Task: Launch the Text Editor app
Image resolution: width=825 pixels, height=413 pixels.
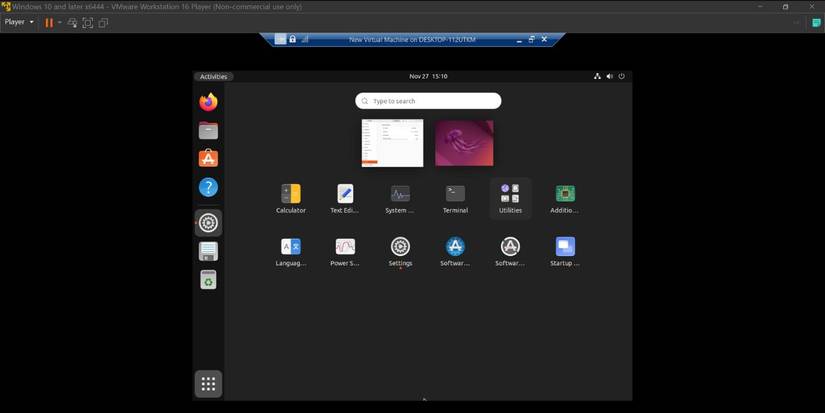Action: click(x=345, y=198)
